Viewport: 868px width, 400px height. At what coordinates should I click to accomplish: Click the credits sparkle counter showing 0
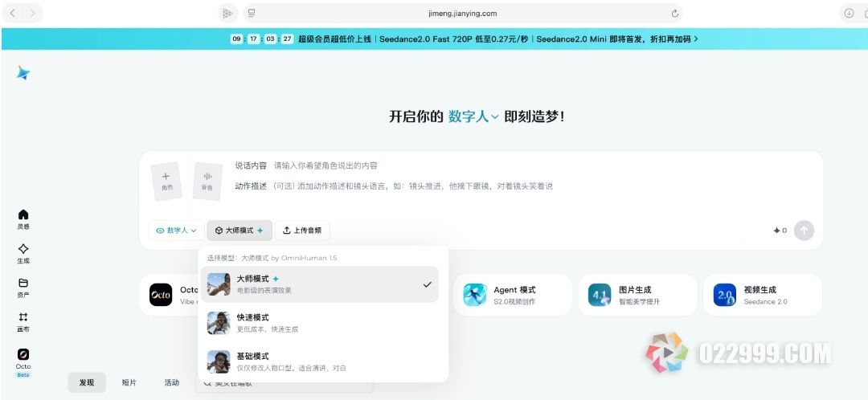click(x=780, y=231)
